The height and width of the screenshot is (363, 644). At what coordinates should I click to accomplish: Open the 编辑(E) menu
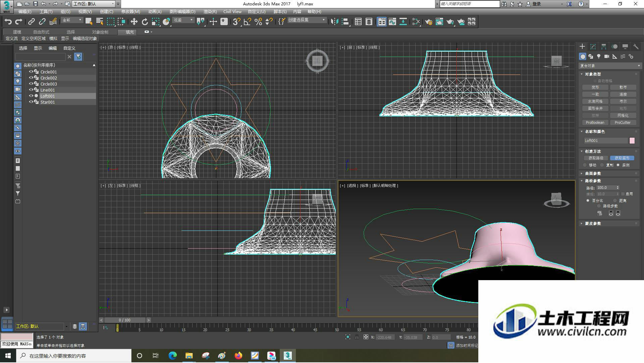click(x=25, y=12)
